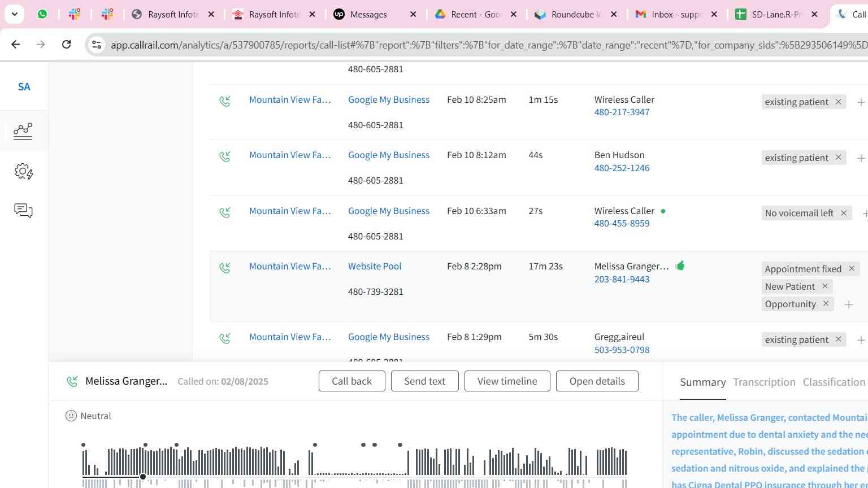868x488 pixels.
Task: Click the Call back button
Action: [x=352, y=381]
